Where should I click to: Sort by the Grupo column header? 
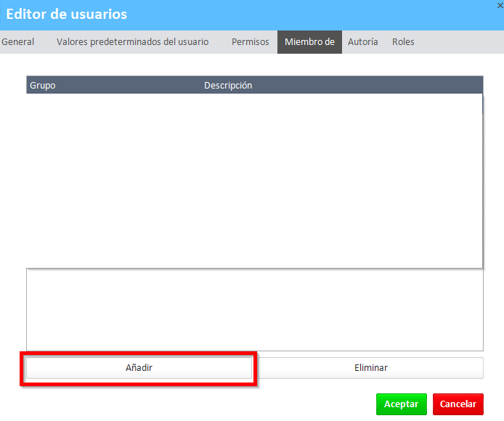[x=43, y=86]
